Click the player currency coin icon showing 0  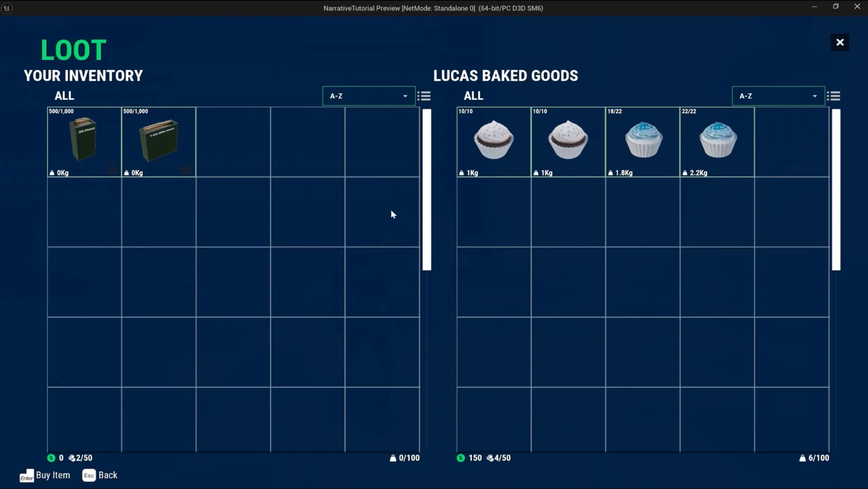[x=51, y=458]
